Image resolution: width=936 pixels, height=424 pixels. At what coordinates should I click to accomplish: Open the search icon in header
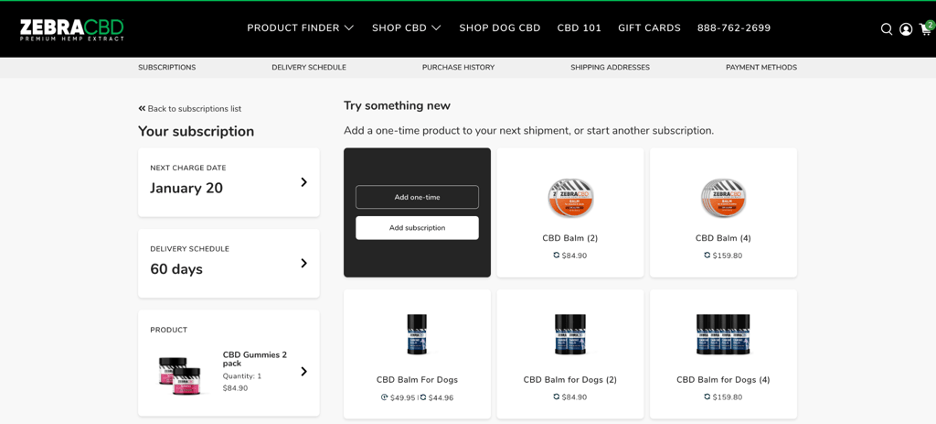[886, 29]
